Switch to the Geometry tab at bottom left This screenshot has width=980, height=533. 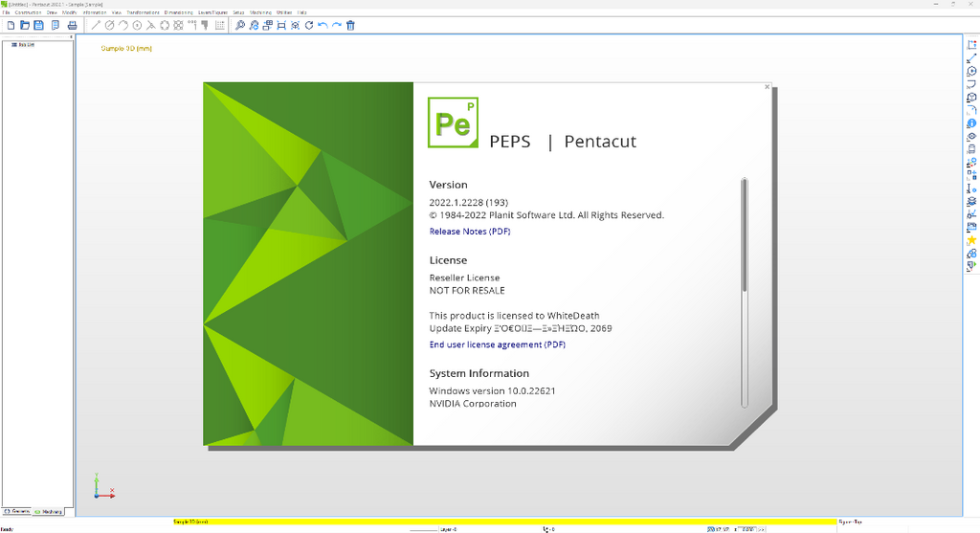click(x=17, y=511)
